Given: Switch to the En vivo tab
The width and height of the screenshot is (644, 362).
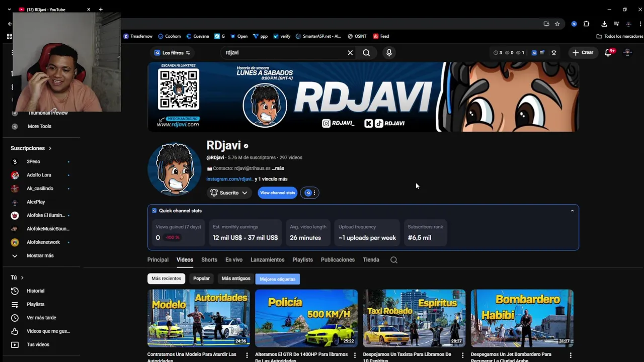Looking at the screenshot, I should (x=234, y=260).
